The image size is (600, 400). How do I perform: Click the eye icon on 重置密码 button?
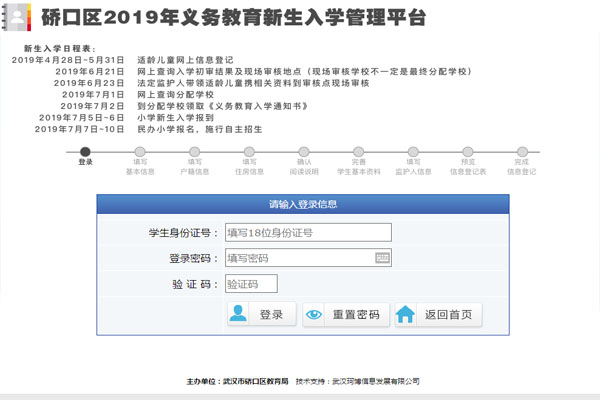coord(315,314)
